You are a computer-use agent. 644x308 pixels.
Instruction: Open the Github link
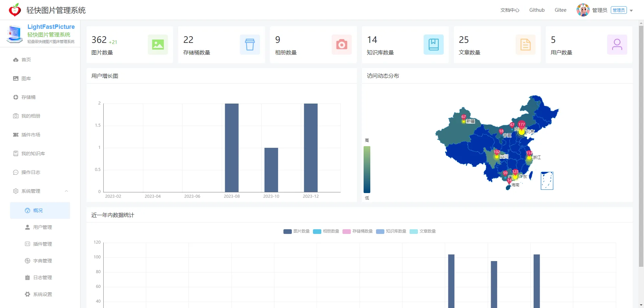(537, 10)
